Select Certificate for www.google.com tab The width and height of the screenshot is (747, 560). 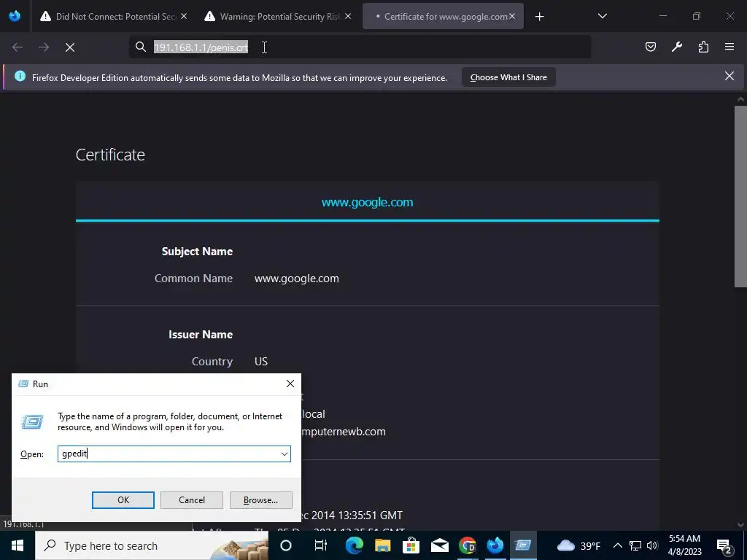pos(443,16)
